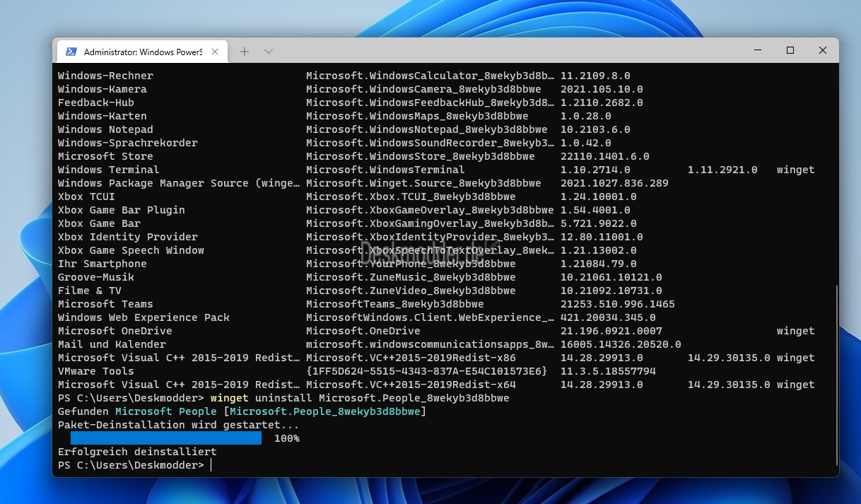Click the 'Ihr Smartphone' entry
This screenshot has width=861, height=504.
[x=102, y=264]
